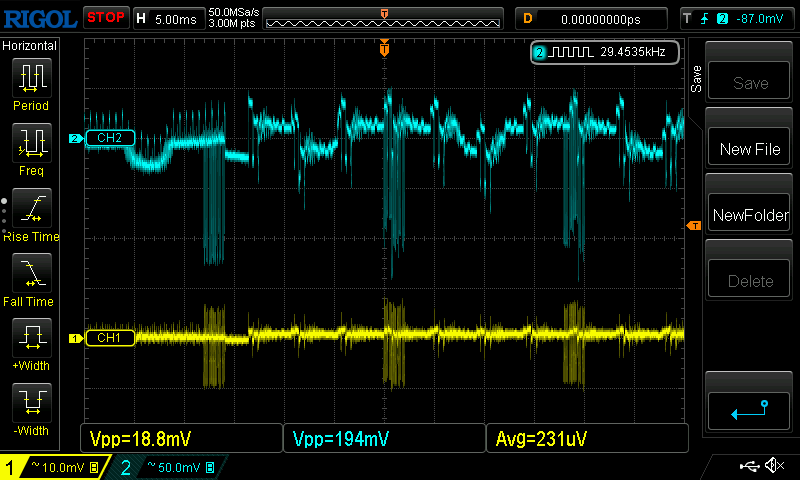Viewport: 800px width, 480px height.
Task: Click the Horizontal menu title
Action: click(x=29, y=46)
